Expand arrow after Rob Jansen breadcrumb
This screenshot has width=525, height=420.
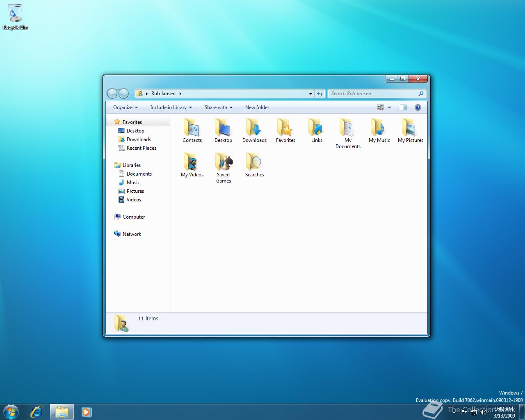click(x=180, y=94)
